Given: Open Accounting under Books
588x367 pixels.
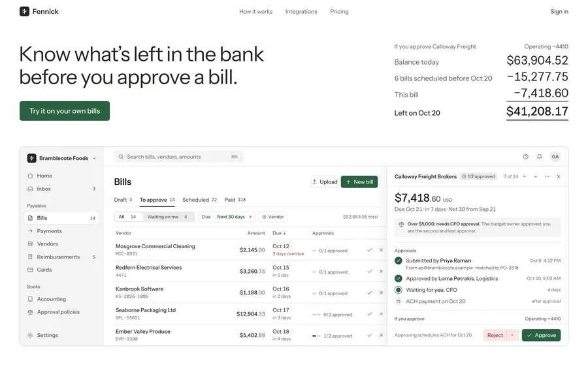Looking at the screenshot, I should (62, 299).
